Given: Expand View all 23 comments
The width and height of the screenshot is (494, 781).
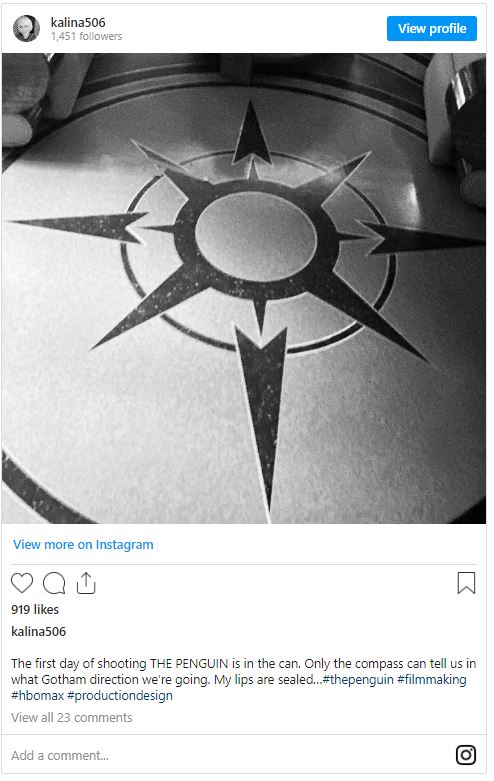Looking at the screenshot, I should click(x=72, y=717).
